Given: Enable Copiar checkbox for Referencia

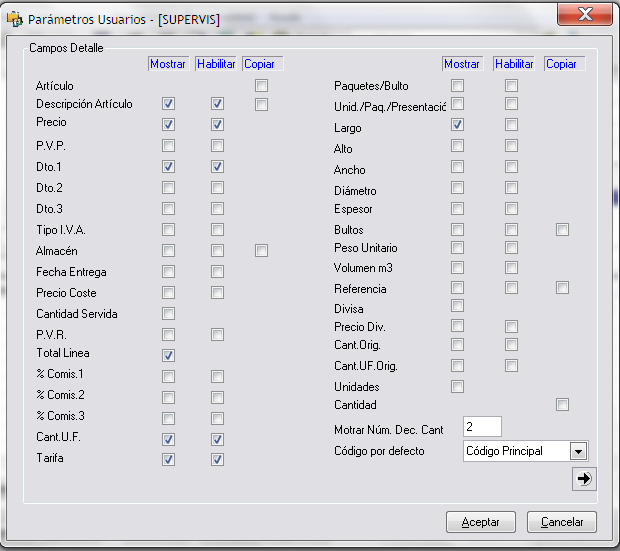Looking at the screenshot, I should tap(562, 288).
